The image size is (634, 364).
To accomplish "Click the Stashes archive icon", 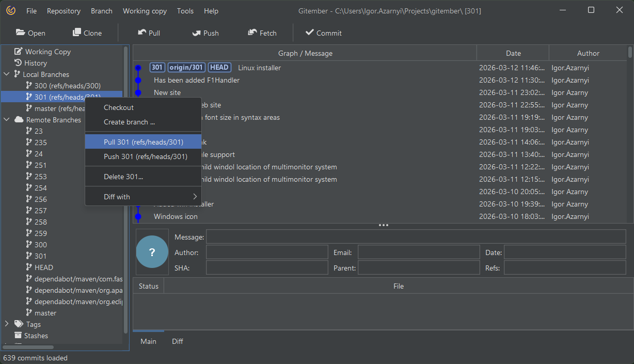I will coord(19,336).
